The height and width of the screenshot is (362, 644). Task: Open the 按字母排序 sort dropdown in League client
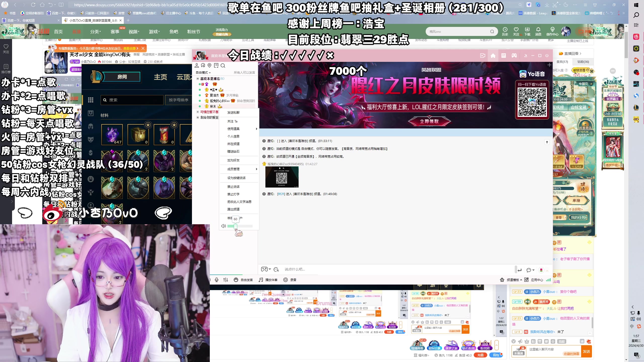pos(178,100)
